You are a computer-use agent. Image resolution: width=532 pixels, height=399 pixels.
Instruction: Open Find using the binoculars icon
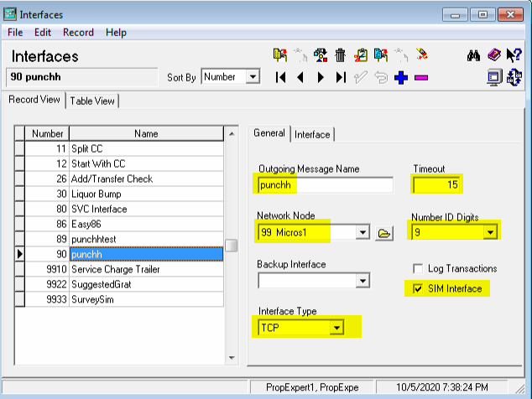click(473, 55)
